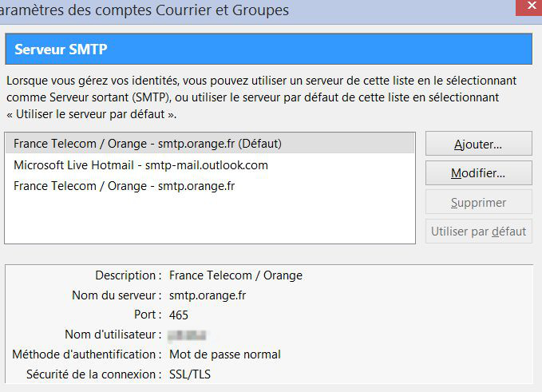Click the Ajouter button
This screenshot has width=542, height=392.
coord(478,144)
